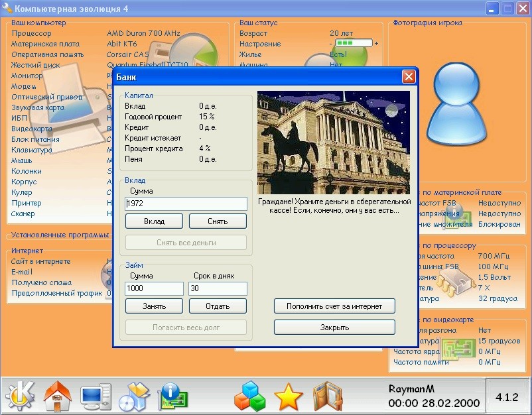Click the Отдать repay button
The height and width of the screenshot is (415, 532).
click(218, 306)
